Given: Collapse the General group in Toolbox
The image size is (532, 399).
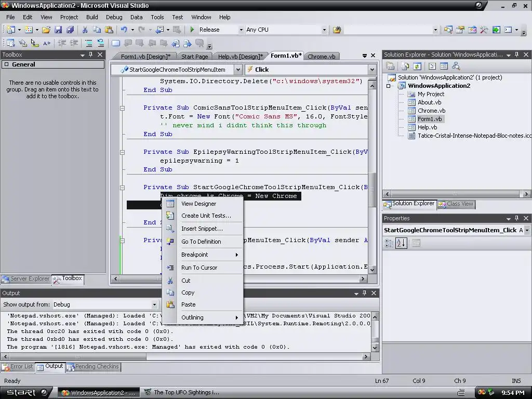Looking at the screenshot, I should point(6,64).
